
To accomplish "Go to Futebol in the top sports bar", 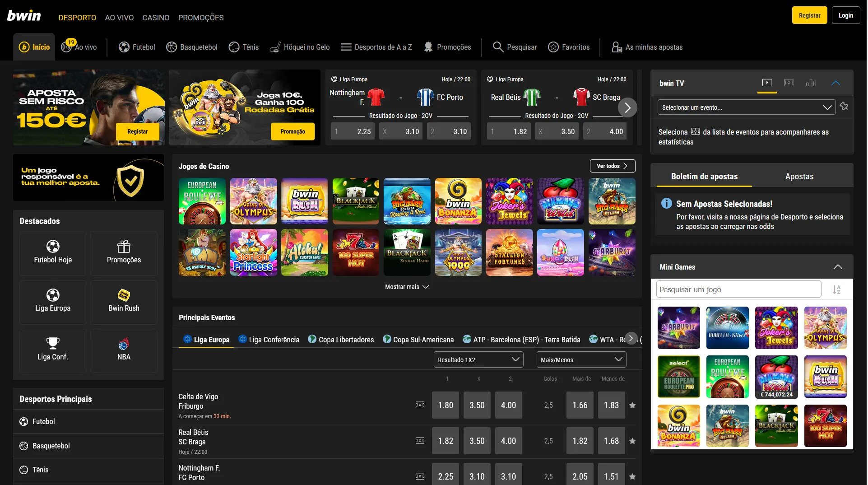I will pyautogui.click(x=137, y=47).
